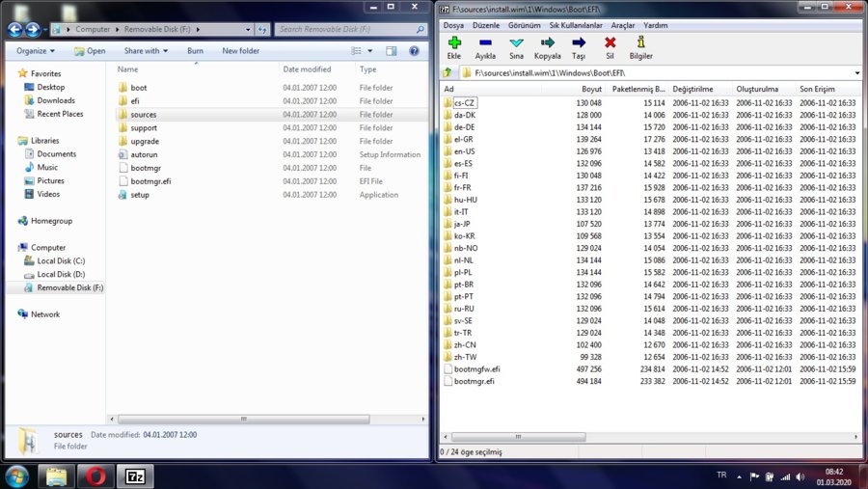Show the Explorer help icon

pos(414,50)
